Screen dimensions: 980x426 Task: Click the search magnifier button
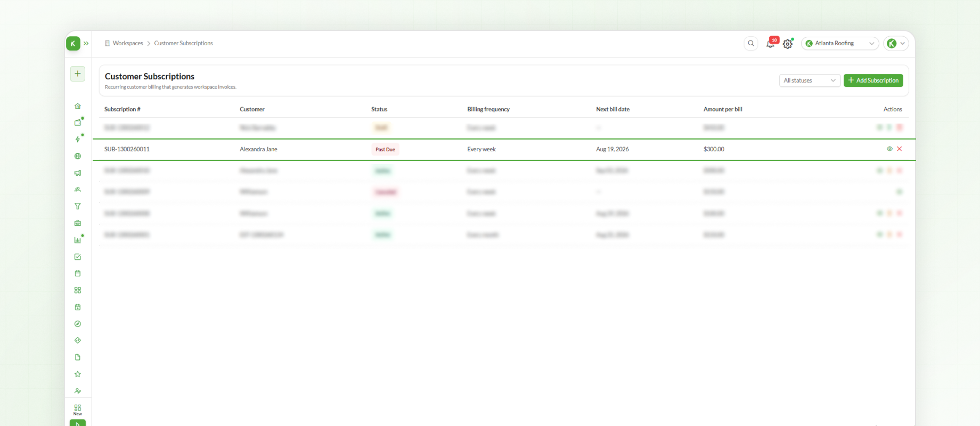(751, 43)
